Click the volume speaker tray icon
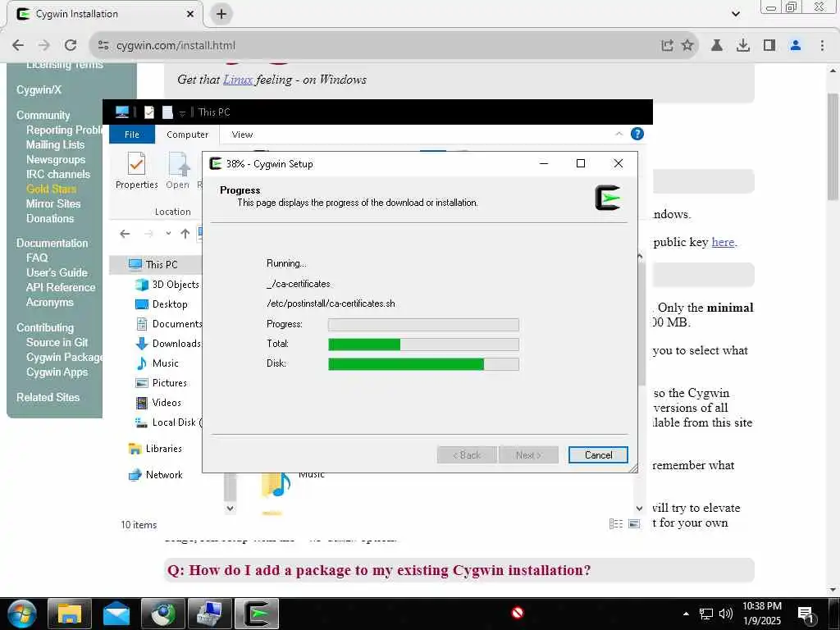840x630 pixels. [725, 614]
